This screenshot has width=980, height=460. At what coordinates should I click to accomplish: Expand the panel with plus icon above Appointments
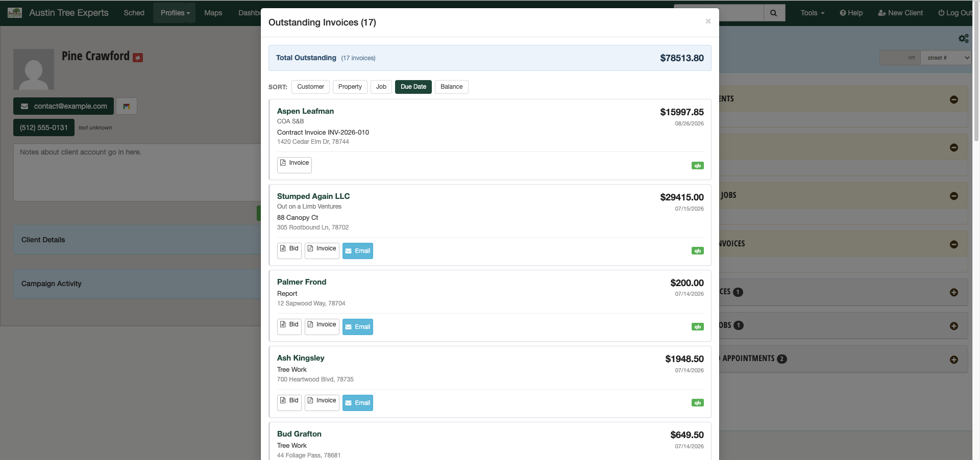coord(953,326)
